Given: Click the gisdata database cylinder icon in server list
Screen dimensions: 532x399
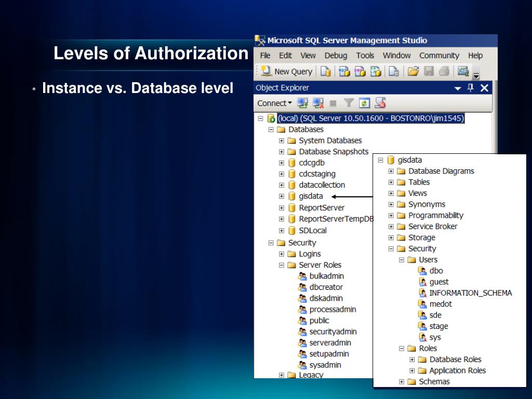Looking at the screenshot, I should click(x=291, y=196).
